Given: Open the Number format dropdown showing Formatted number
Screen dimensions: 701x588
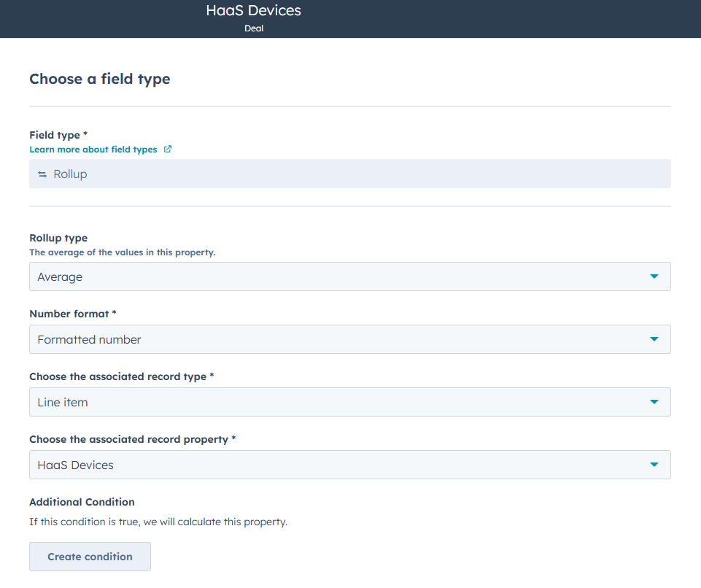Looking at the screenshot, I should (350, 339).
